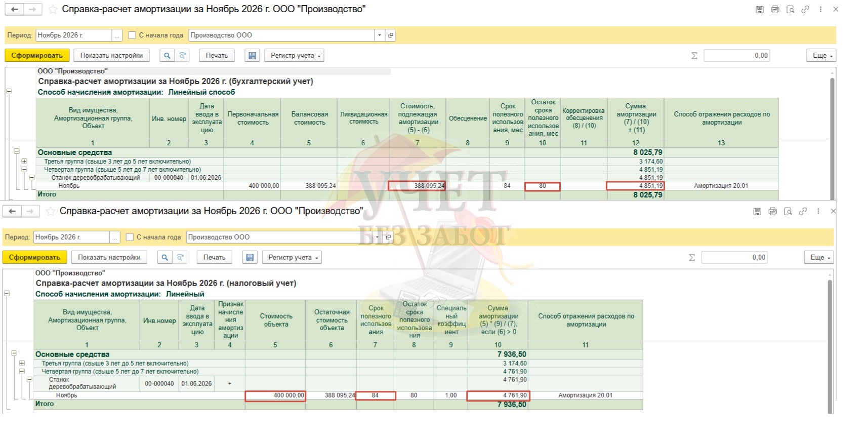
Task: Click 'Сформировать' in upper window
Action: (x=37, y=56)
